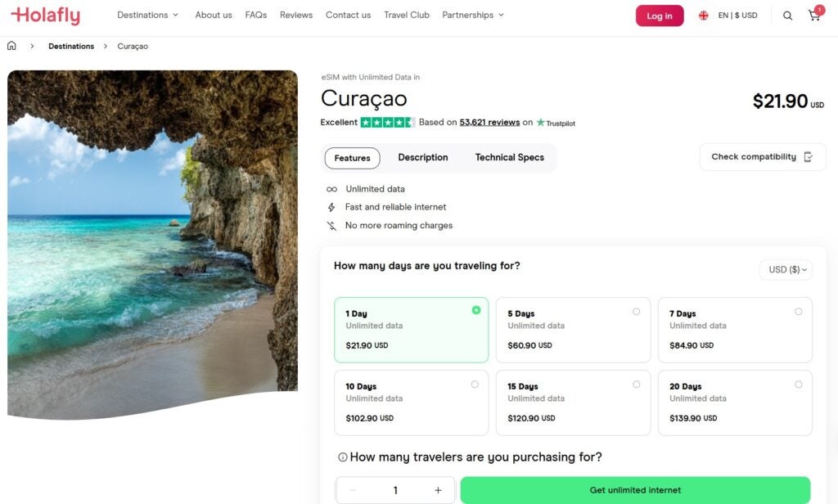The height and width of the screenshot is (504, 838).
Task: Switch to the Description tab
Action: (x=423, y=158)
